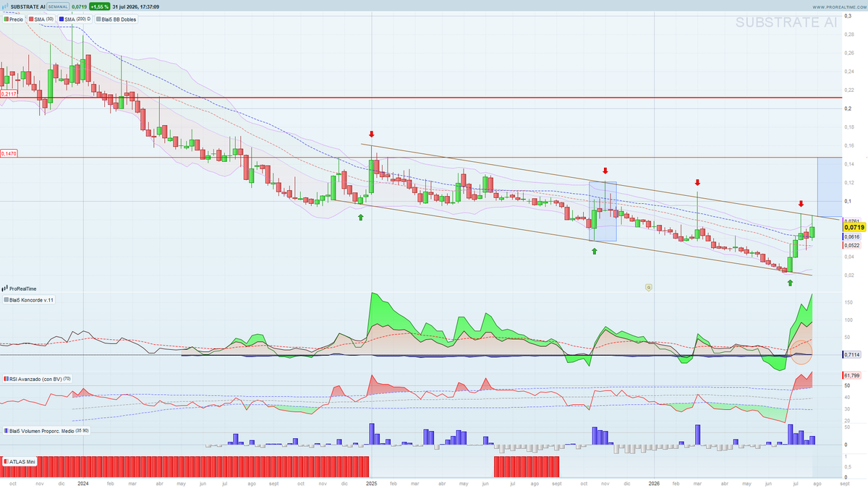Click the 0,28 level on price axis
The width and height of the screenshot is (868, 488).
850,34
